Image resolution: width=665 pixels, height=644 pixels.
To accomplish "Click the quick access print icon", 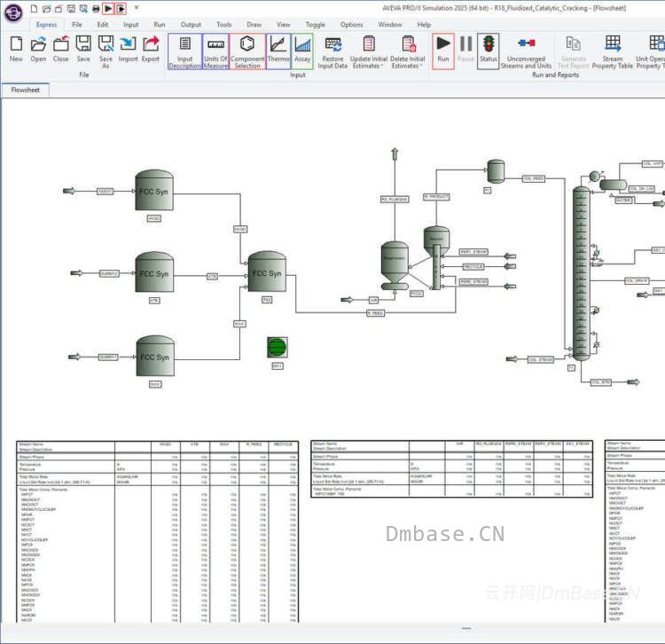I will click(96, 9).
